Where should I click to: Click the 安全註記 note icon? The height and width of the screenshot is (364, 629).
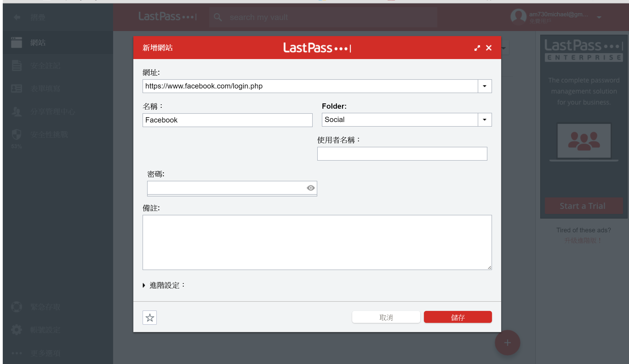(x=17, y=66)
